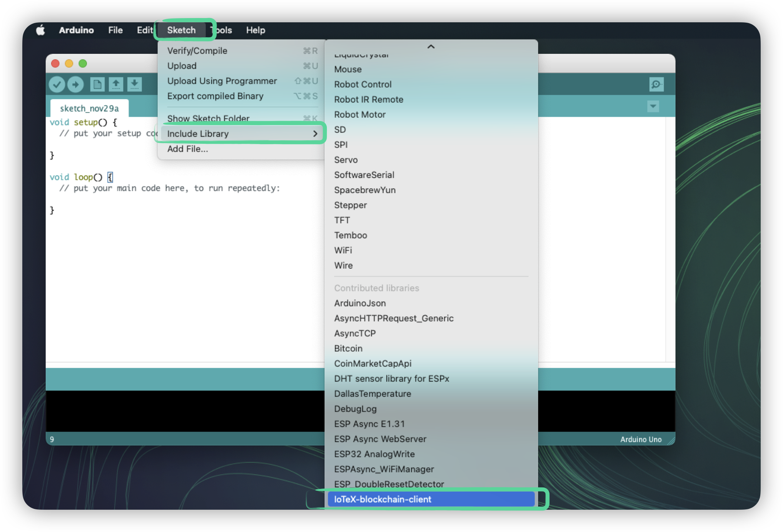Viewport: 783px width, 532px height.
Task: Click the Upload arrow toolbar icon
Action: 75,84
